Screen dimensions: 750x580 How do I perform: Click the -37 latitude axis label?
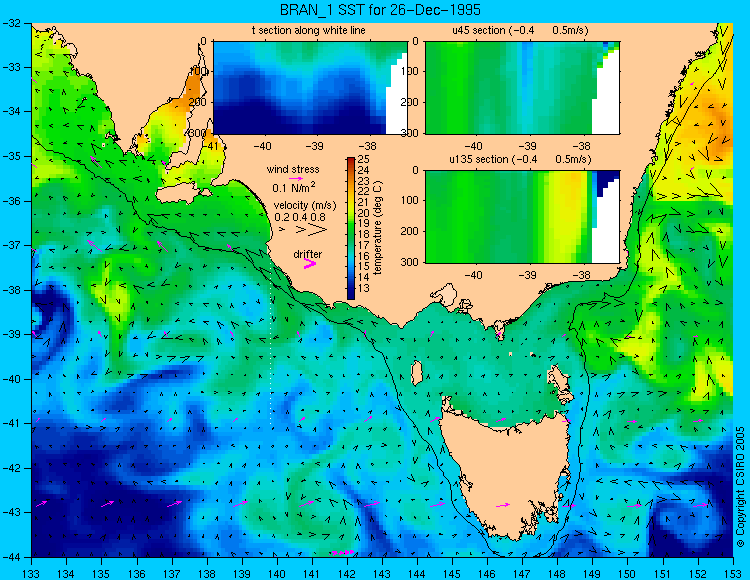point(12,245)
